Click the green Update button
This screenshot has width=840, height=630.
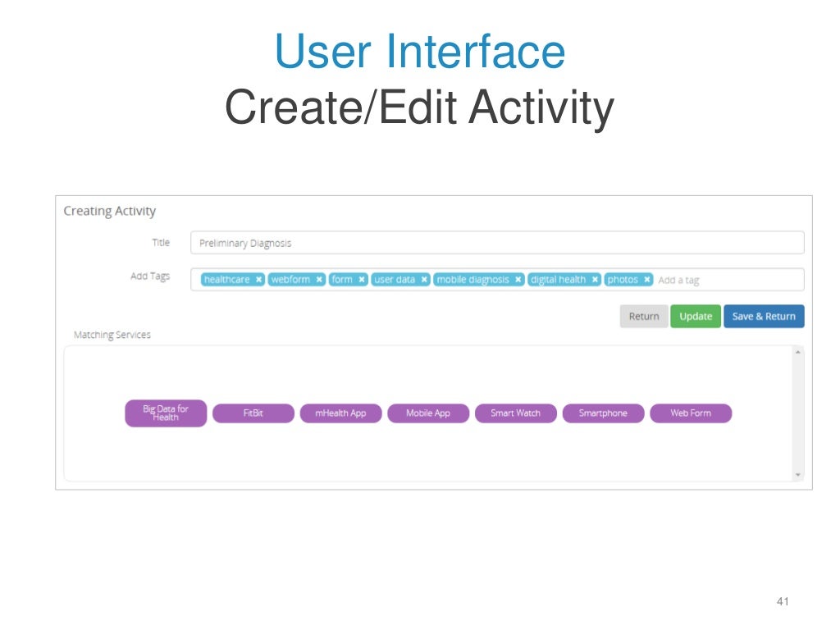[696, 316]
